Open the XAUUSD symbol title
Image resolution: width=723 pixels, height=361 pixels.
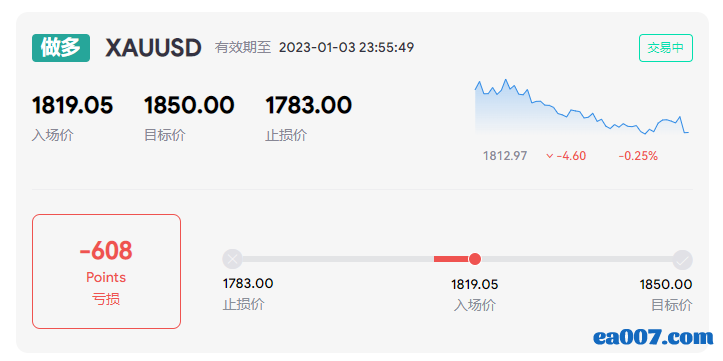(154, 48)
